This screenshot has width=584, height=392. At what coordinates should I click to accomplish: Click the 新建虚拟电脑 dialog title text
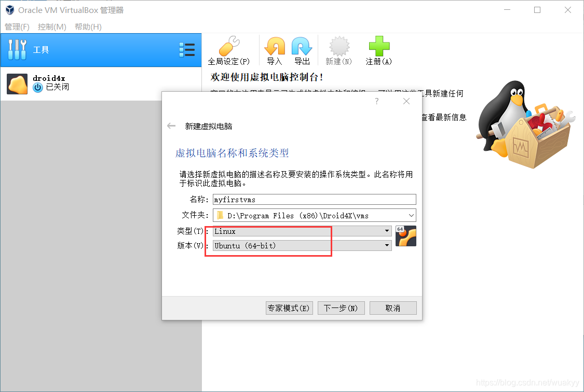[x=209, y=127]
